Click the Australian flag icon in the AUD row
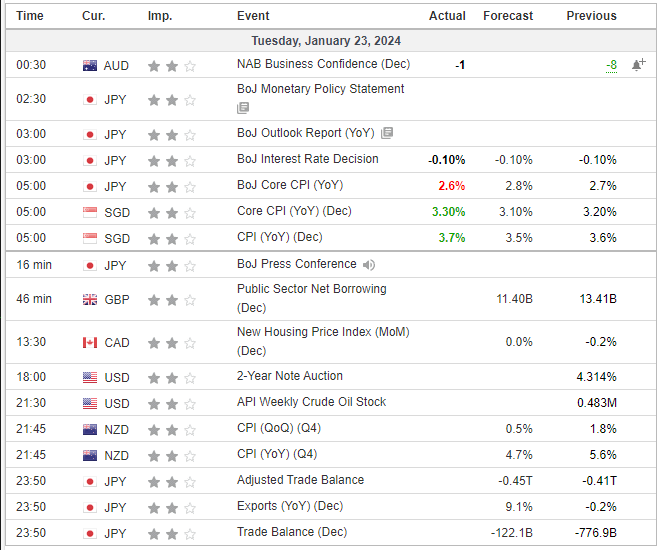Screen dimensions: 661x550 click(x=90, y=66)
